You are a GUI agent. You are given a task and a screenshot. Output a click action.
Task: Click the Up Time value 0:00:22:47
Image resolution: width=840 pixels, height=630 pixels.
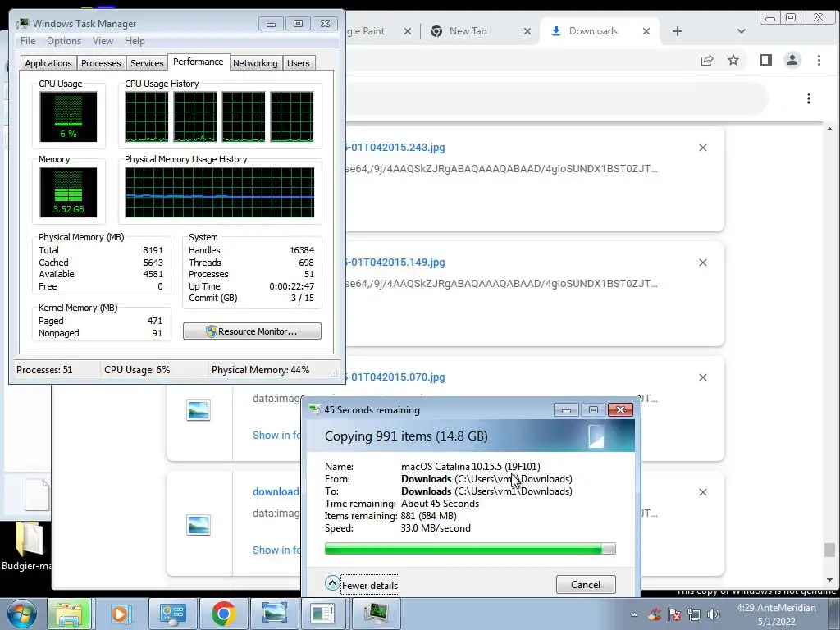click(x=291, y=286)
